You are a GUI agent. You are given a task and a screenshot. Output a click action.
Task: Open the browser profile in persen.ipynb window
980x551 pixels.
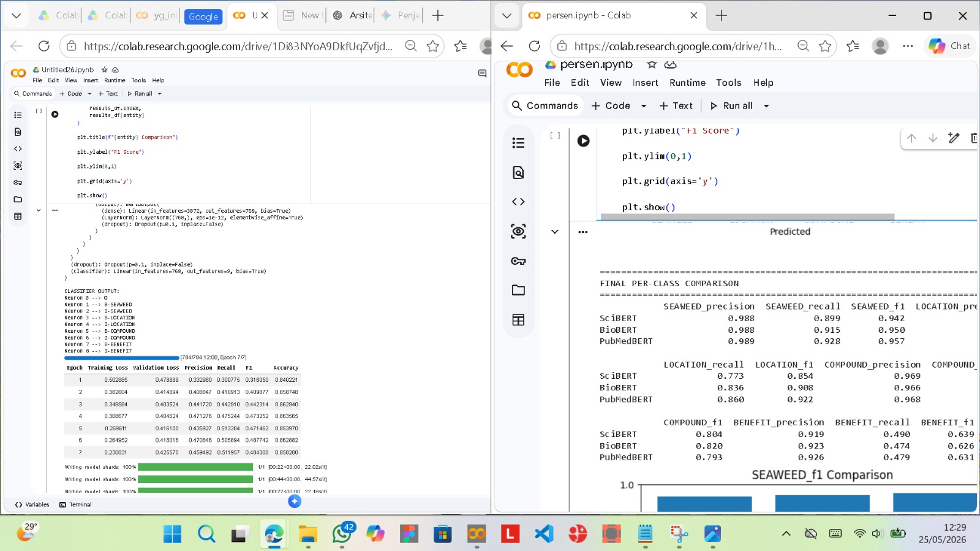coord(880,46)
